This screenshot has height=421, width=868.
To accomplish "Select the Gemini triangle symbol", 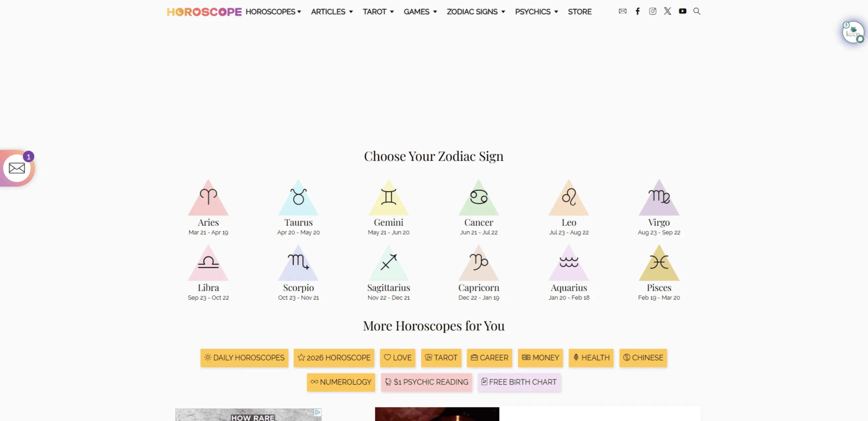I will click(389, 198).
